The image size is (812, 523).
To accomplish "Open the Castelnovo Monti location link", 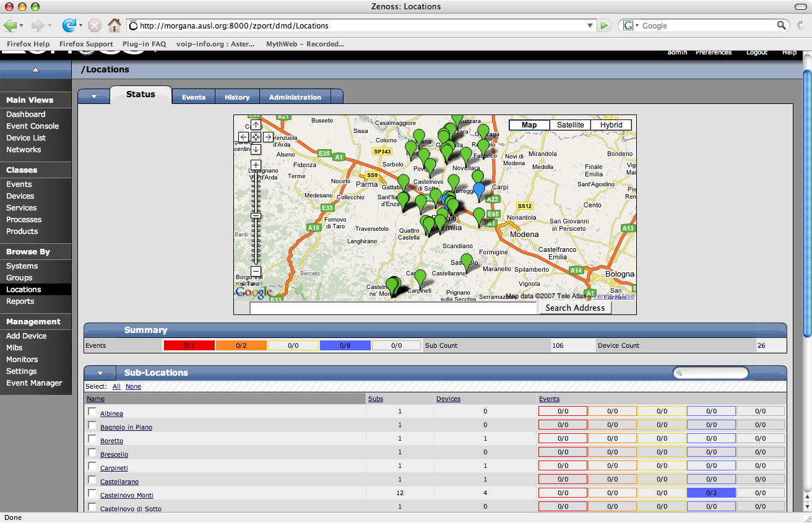I will click(126, 495).
